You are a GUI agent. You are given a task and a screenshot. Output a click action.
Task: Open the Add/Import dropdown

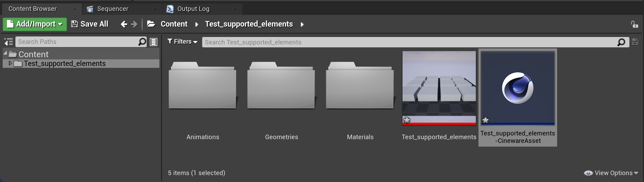pos(35,24)
